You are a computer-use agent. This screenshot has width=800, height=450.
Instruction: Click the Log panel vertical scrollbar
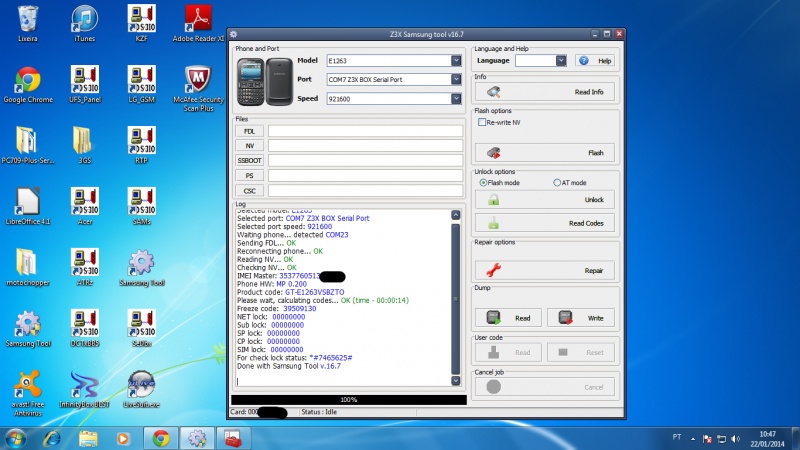(457, 300)
